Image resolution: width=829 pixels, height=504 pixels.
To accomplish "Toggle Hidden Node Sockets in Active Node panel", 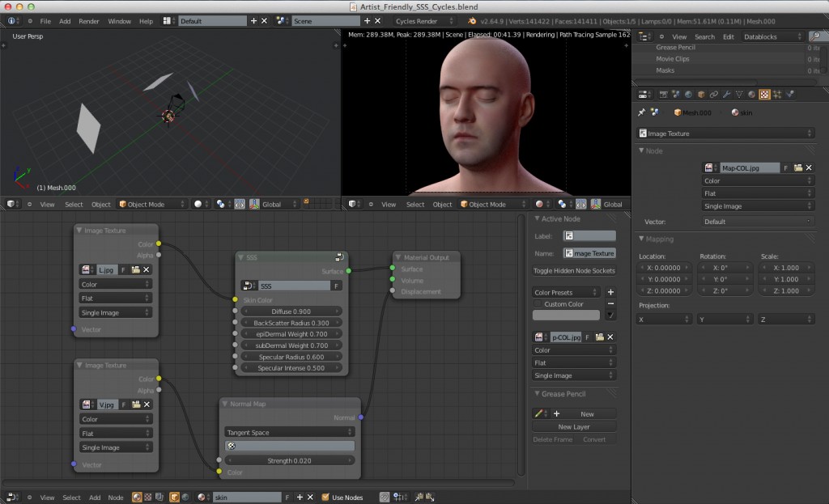I will tap(574, 271).
